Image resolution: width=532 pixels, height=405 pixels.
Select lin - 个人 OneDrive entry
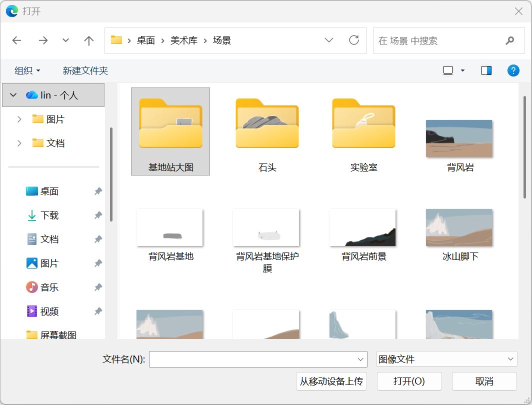click(53, 95)
